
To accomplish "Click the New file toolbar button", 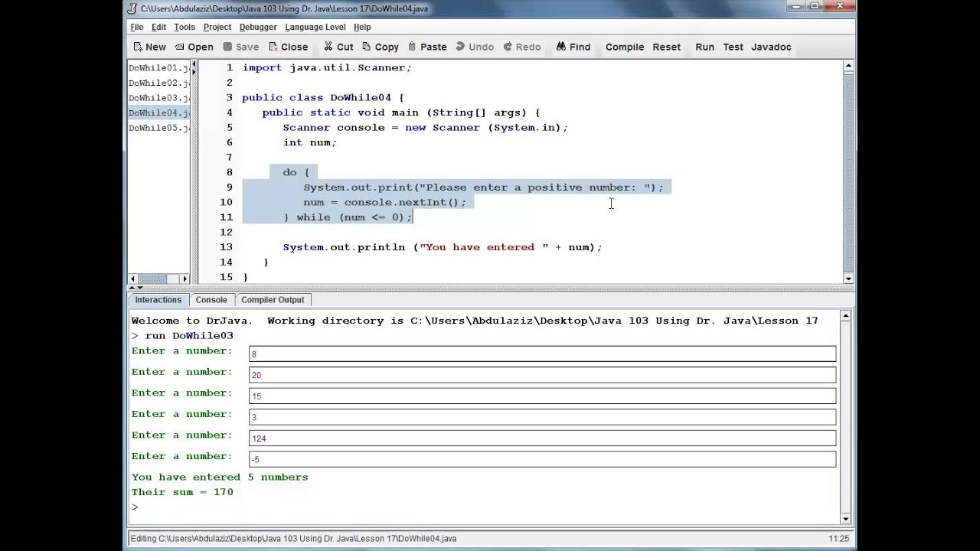I will (149, 47).
